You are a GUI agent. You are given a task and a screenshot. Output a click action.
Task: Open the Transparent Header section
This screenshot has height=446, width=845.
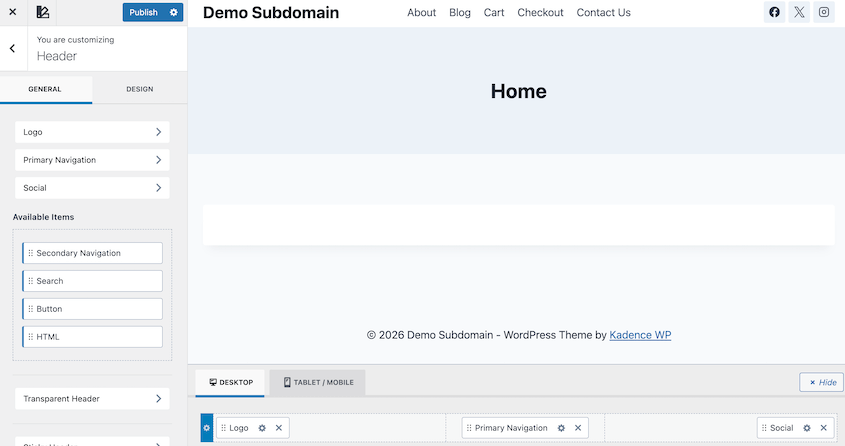point(92,399)
